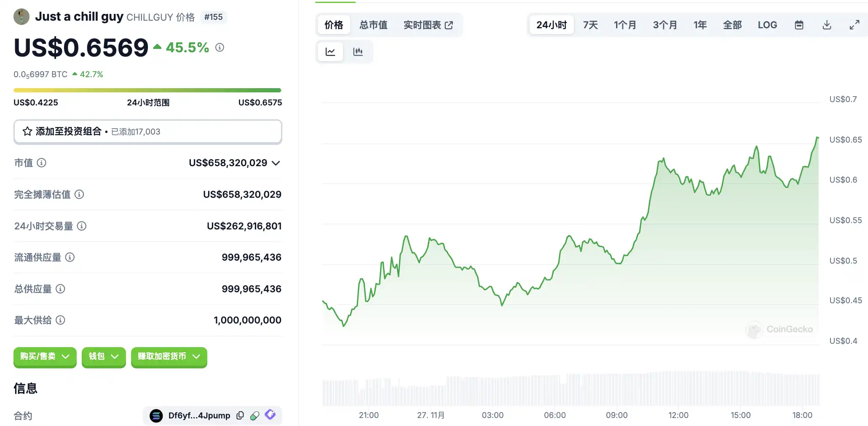868x426 pixels.
Task: Click 添加至投资组合 button
Action: coord(147,132)
